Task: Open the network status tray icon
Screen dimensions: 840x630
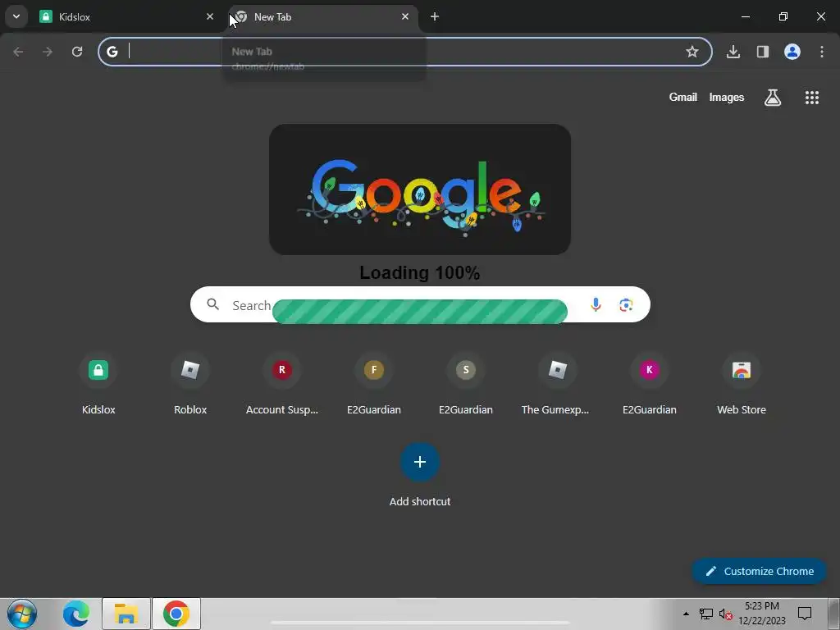Action: [x=706, y=614]
